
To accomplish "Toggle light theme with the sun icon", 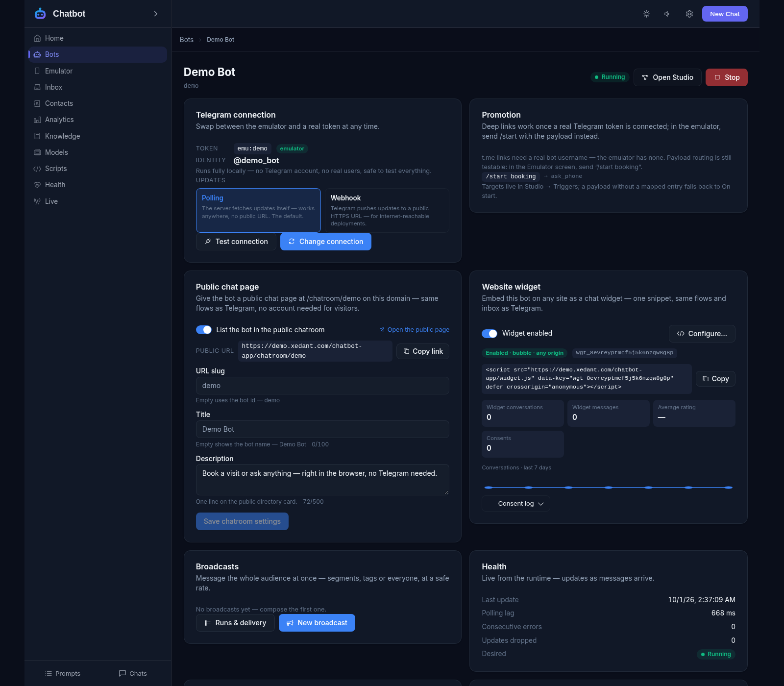I will (x=647, y=14).
